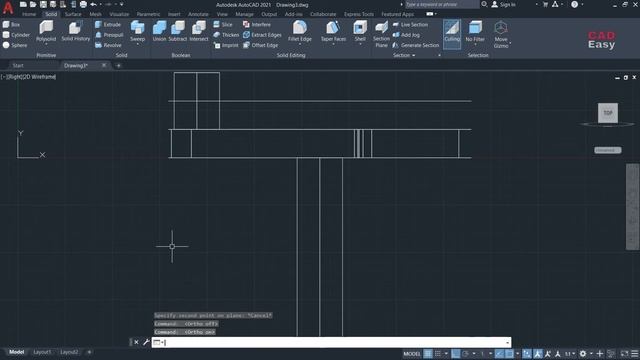Open status bar customization menu
The height and width of the screenshot is (360, 640).
(635, 354)
